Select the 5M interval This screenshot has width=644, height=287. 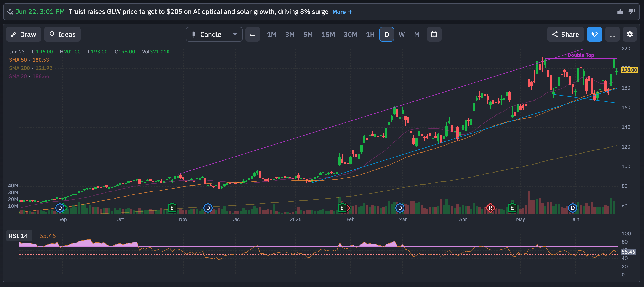coord(308,34)
